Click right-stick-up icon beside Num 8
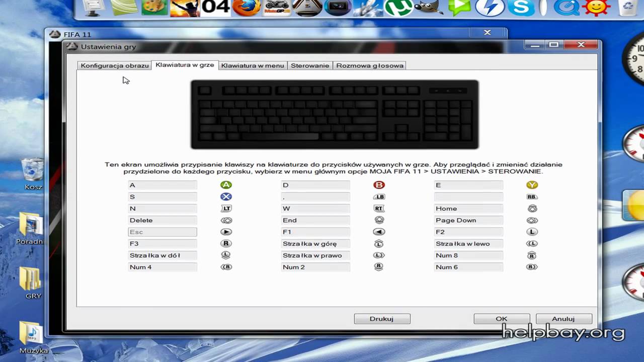This screenshot has width=644, height=362. (532, 255)
